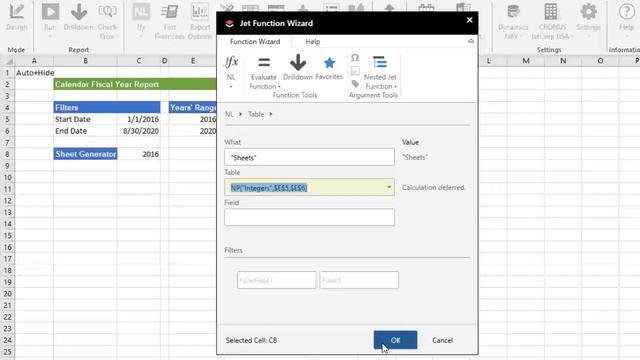This screenshot has width=640, height=360.
Task: Click the Design mode icon in Excel ribbon
Action: (17, 11)
